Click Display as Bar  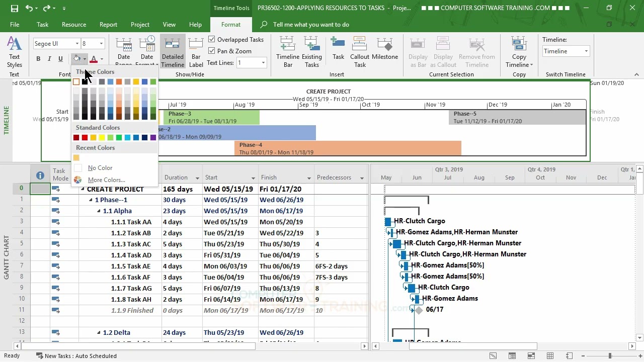[x=418, y=52]
